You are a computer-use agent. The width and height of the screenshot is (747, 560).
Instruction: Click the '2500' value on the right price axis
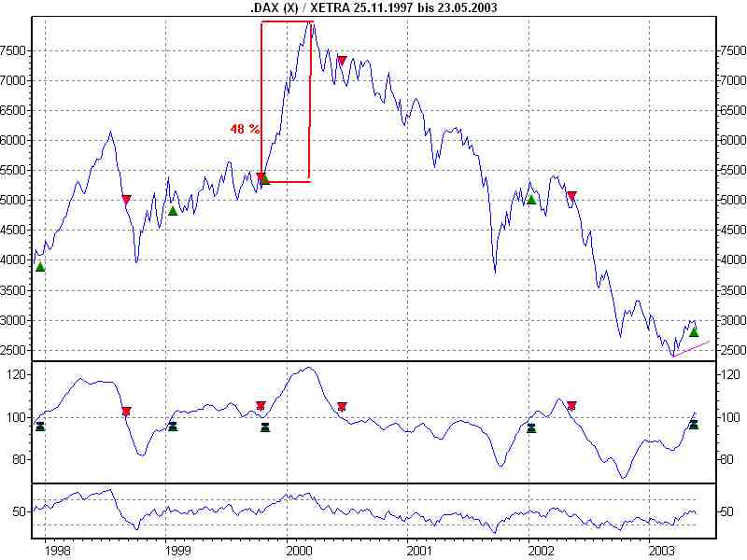pyautogui.click(x=733, y=350)
